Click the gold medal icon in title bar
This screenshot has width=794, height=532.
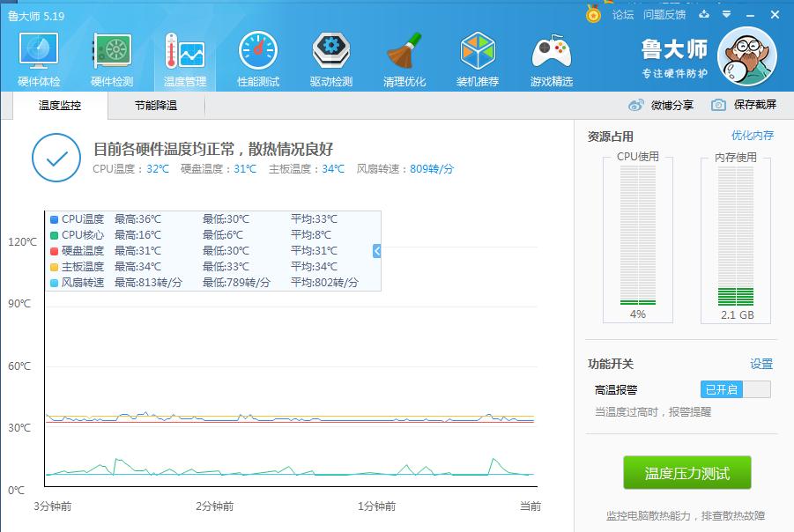[593, 14]
